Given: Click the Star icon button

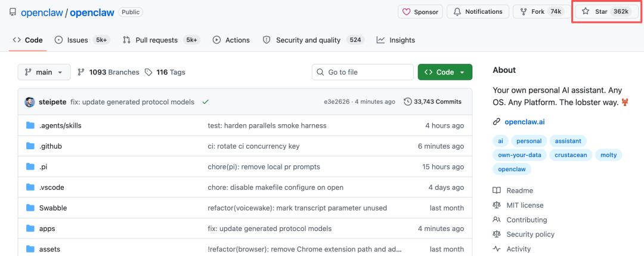Looking at the screenshot, I should [586, 11].
